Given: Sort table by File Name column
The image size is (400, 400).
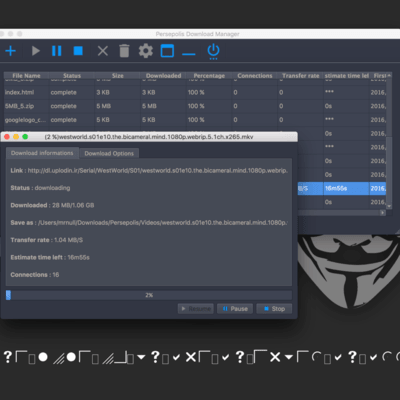Looking at the screenshot, I should point(26,76).
